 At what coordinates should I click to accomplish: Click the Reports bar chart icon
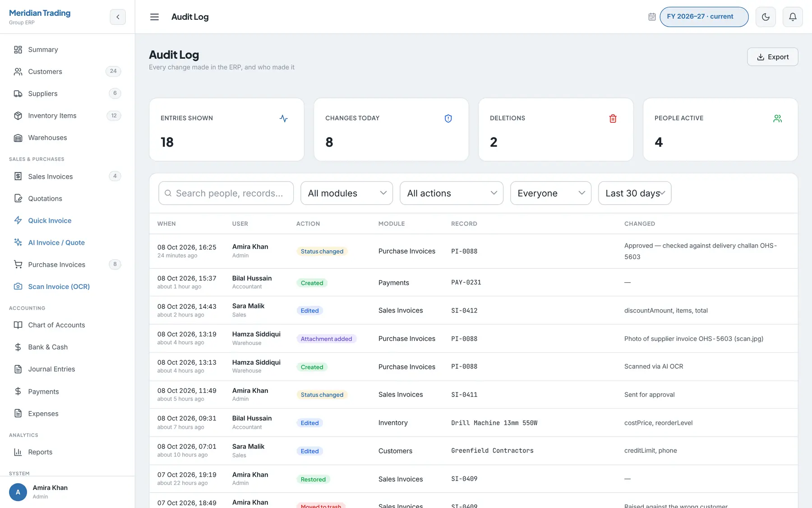tap(18, 452)
